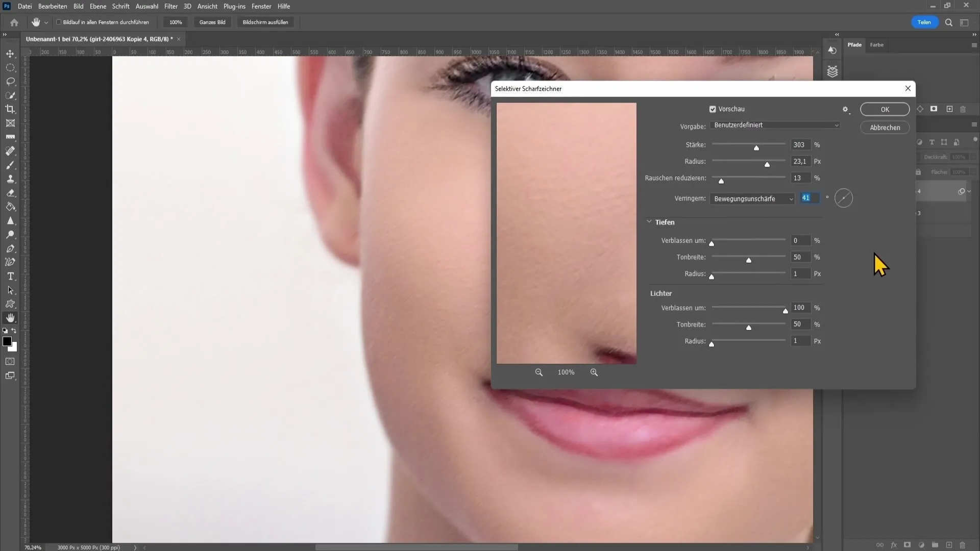Open the Ebene menu
This screenshot has width=980, height=551.
(x=98, y=6)
